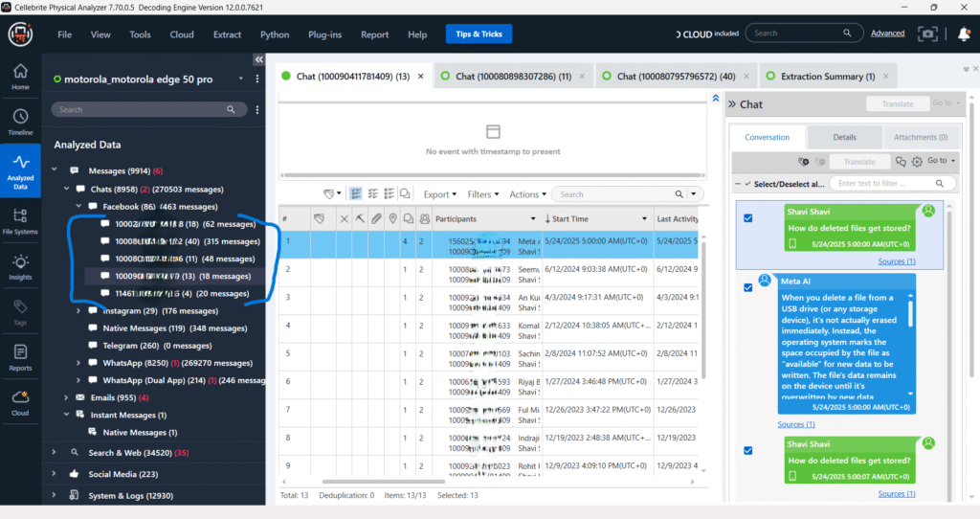The height and width of the screenshot is (519, 980).
Task: Open the Insights sidebar view
Action: click(x=20, y=267)
